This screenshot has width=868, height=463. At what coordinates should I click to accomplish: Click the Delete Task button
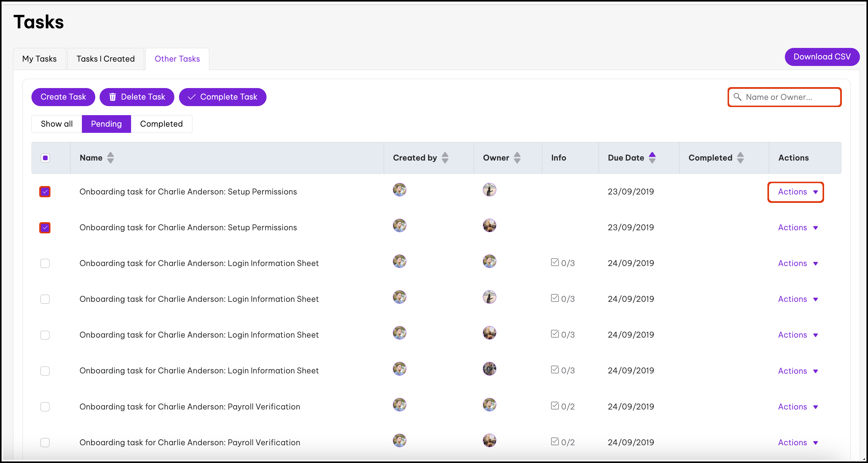pos(137,97)
